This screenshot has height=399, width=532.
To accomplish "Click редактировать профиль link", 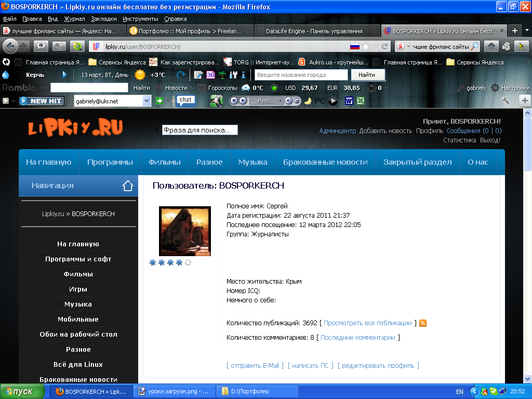I will (x=378, y=366).
